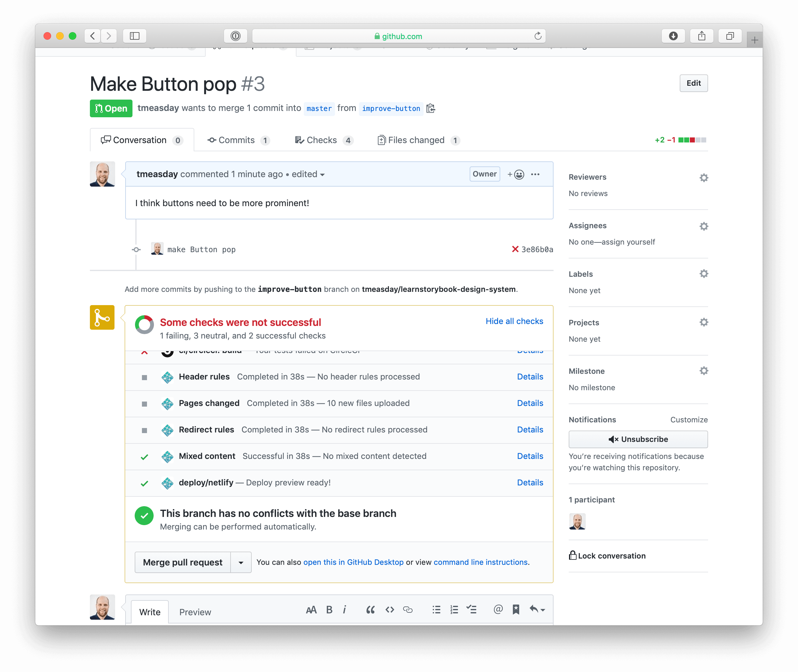The width and height of the screenshot is (798, 672).
Task: Open the Projects gear settings
Action: [704, 322]
